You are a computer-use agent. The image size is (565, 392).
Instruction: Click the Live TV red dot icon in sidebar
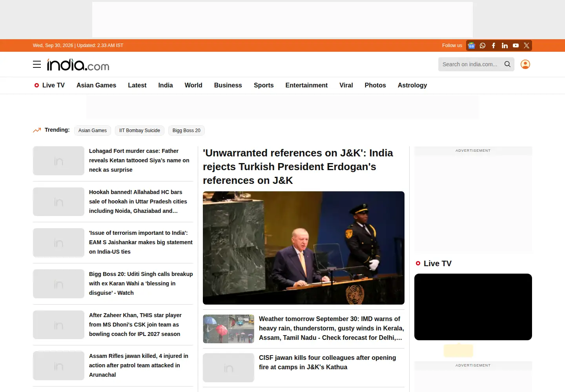tap(418, 263)
